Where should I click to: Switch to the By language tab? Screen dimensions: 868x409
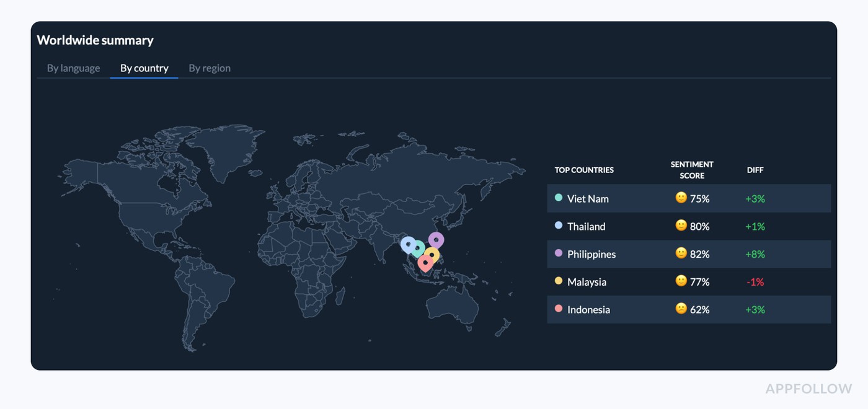click(73, 68)
